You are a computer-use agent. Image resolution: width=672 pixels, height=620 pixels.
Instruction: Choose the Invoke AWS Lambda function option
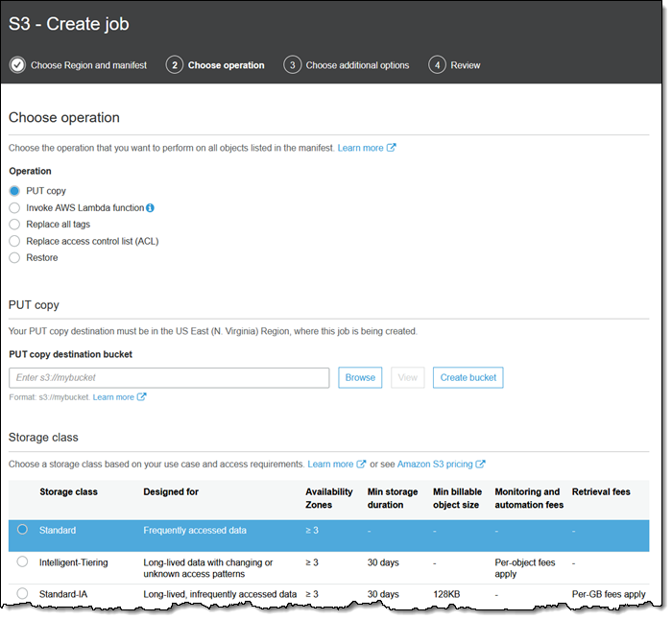click(14, 207)
